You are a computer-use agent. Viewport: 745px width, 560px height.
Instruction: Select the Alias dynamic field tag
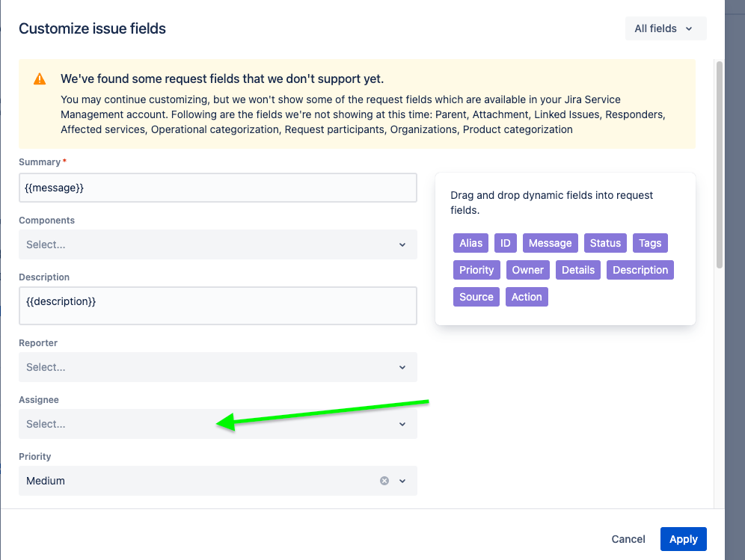coord(470,243)
